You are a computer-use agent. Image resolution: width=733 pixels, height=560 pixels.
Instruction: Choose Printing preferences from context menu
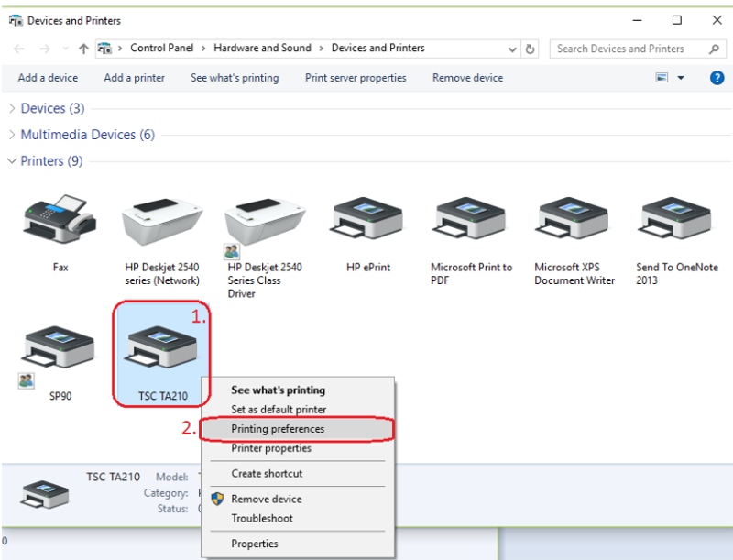click(x=278, y=429)
